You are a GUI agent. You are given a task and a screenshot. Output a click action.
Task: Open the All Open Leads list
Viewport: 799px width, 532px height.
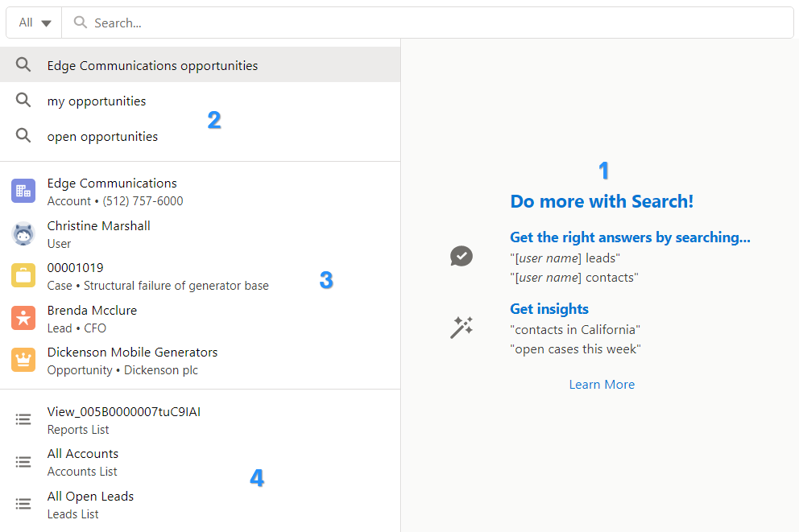pos(201,505)
